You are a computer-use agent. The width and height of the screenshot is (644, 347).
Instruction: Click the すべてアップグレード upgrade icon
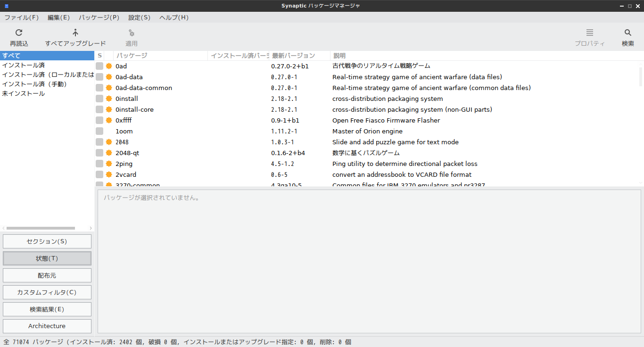(x=75, y=33)
